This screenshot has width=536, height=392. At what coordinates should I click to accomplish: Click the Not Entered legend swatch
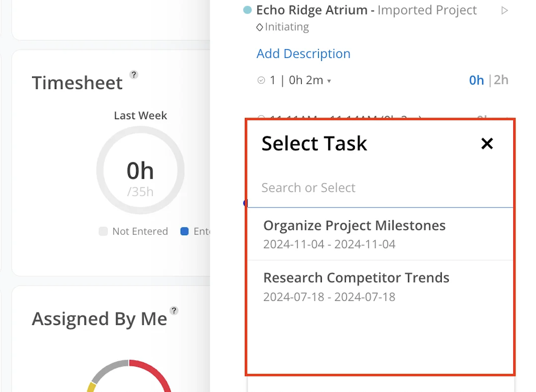[103, 231]
